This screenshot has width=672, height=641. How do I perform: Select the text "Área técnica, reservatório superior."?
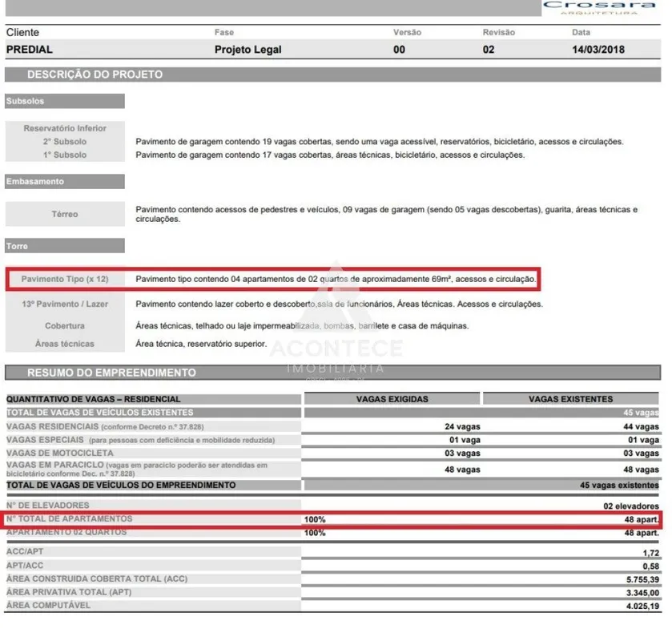[201, 344]
